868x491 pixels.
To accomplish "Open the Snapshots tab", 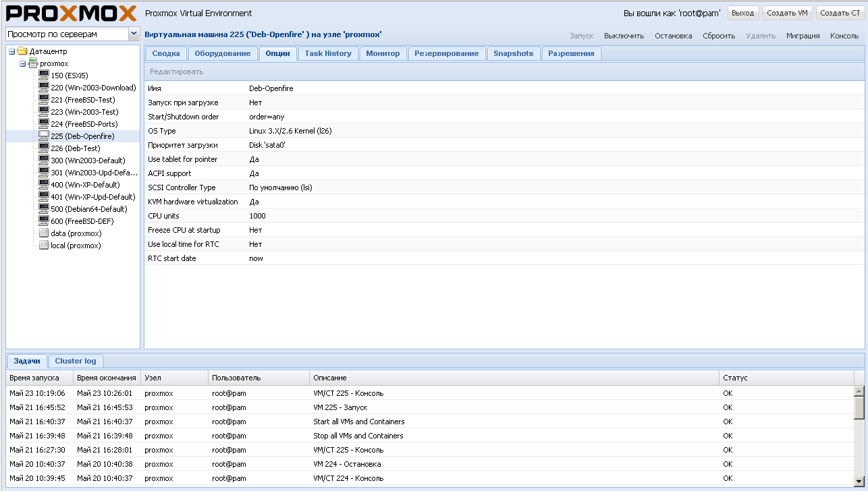I will tap(514, 53).
